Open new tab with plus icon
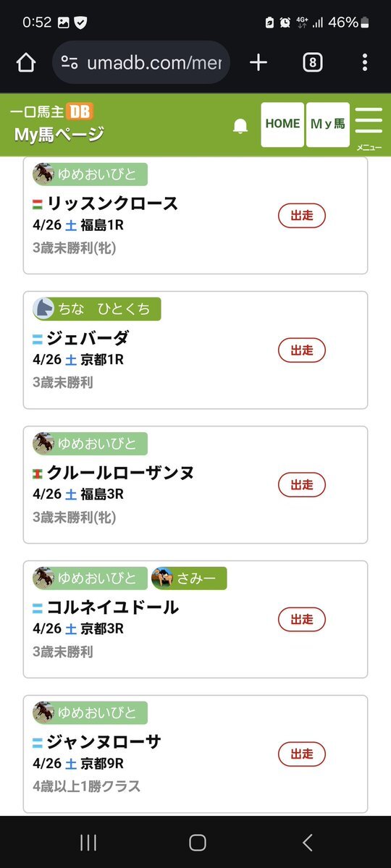Viewport: 391px width, 868px height. 258,62
